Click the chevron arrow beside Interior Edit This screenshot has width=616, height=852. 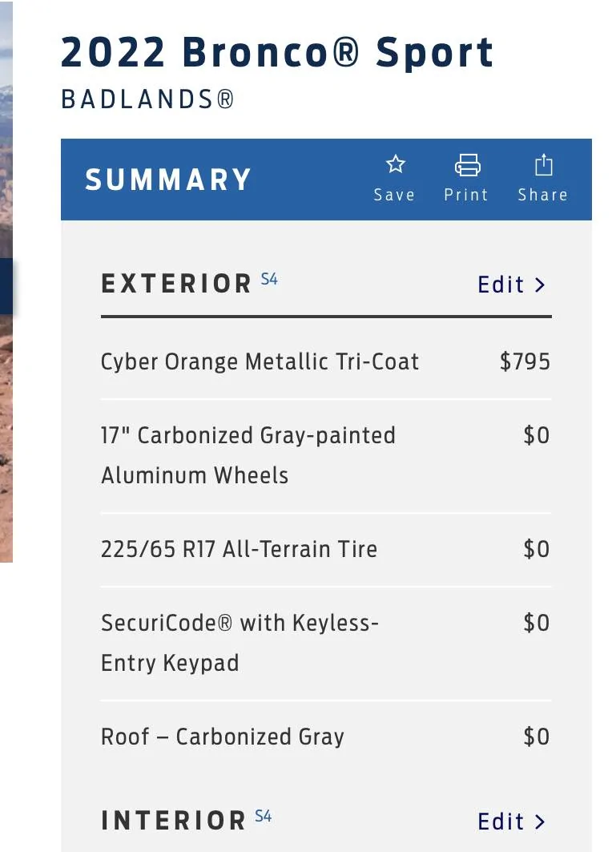[540, 822]
